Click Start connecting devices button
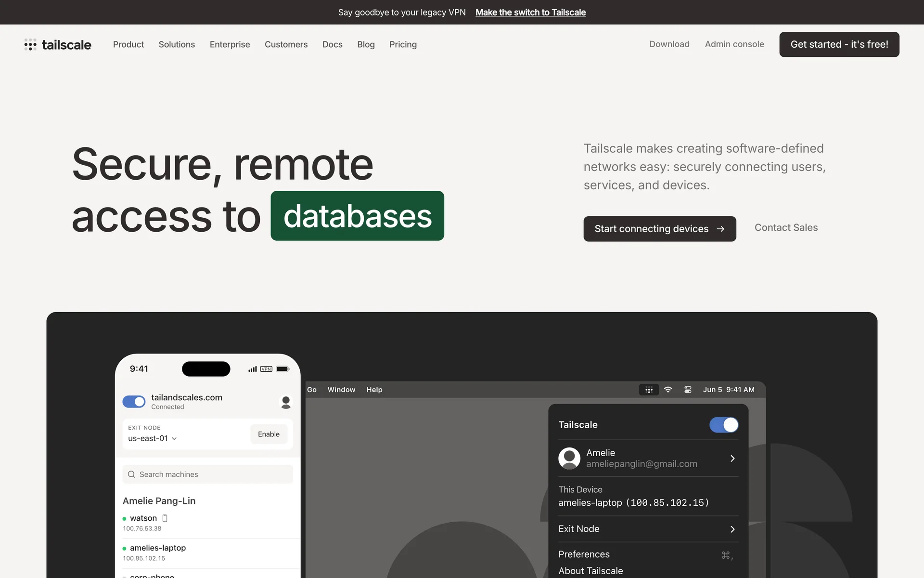The height and width of the screenshot is (578, 924). click(x=659, y=229)
